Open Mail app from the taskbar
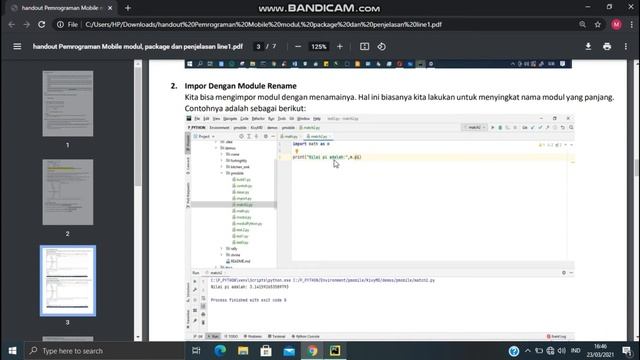640x360 pixels. pos(289,351)
